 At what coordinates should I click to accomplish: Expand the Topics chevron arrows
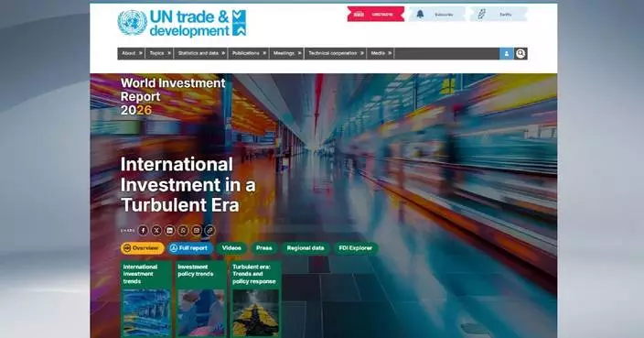pos(169,53)
